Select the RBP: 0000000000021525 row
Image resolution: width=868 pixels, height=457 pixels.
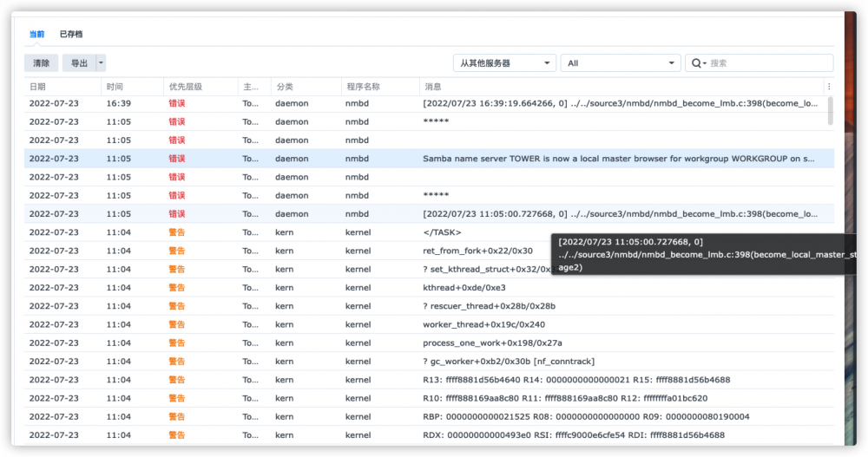pyautogui.click(x=429, y=416)
